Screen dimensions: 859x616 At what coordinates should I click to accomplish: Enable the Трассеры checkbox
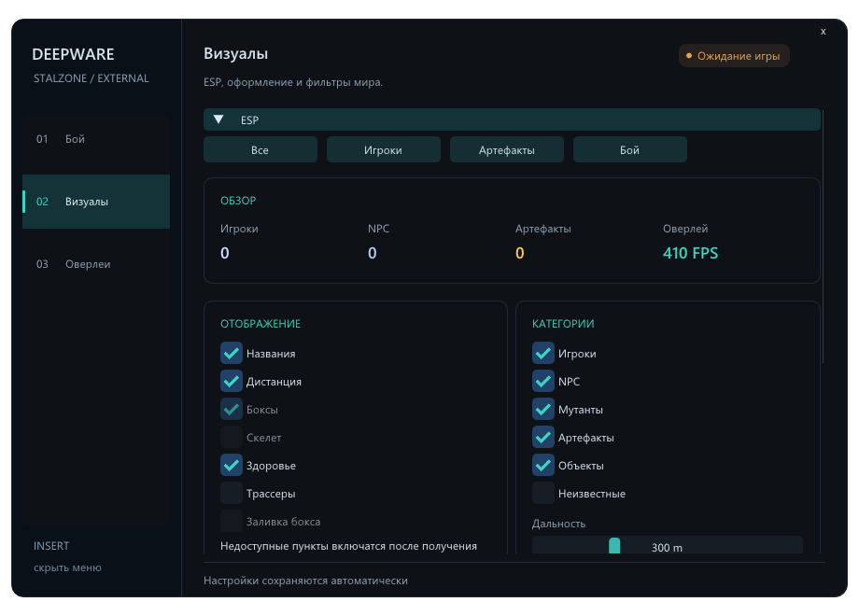232,493
